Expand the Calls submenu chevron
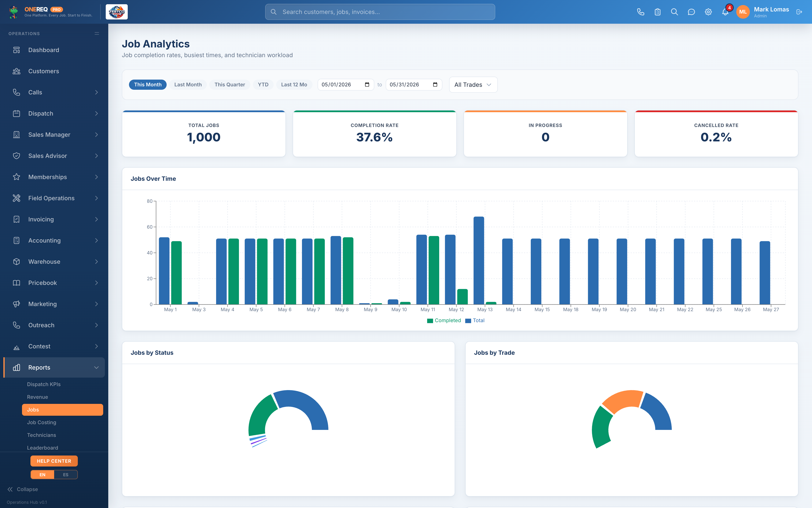This screenshot has height=508, width=812. tap(96, 92)
